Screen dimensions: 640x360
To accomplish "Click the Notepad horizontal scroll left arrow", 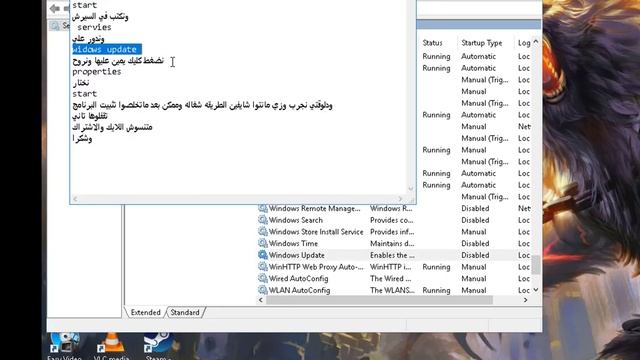I will [x=75, y=199].
